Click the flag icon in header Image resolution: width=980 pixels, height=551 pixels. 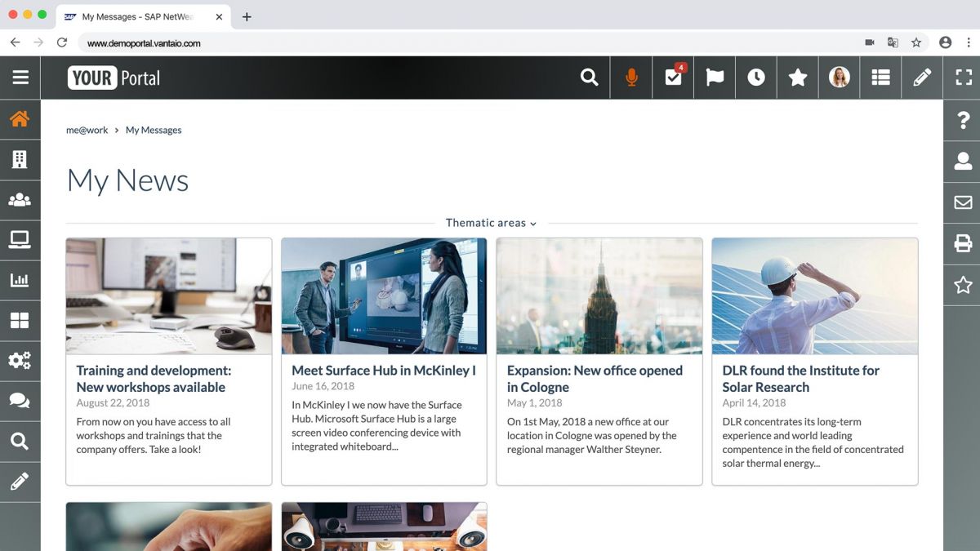tap(715, 78)
